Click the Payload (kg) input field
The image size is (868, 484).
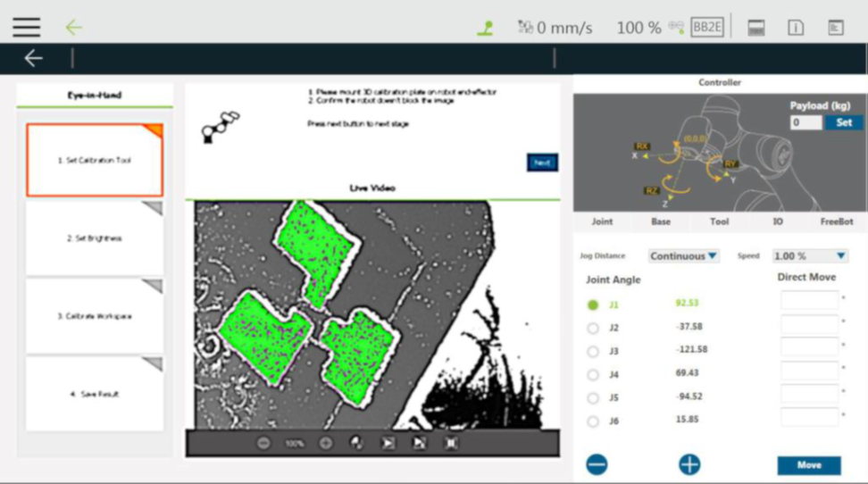click(x=805, y=122)
